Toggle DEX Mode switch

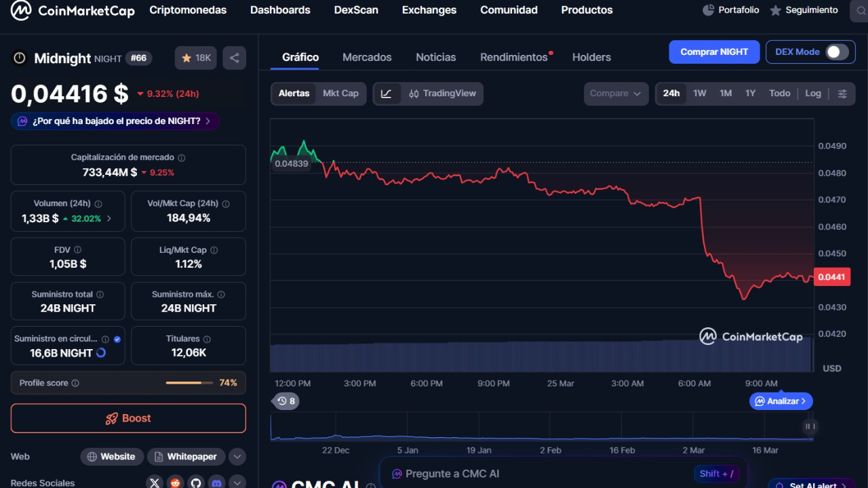(837, 52)
